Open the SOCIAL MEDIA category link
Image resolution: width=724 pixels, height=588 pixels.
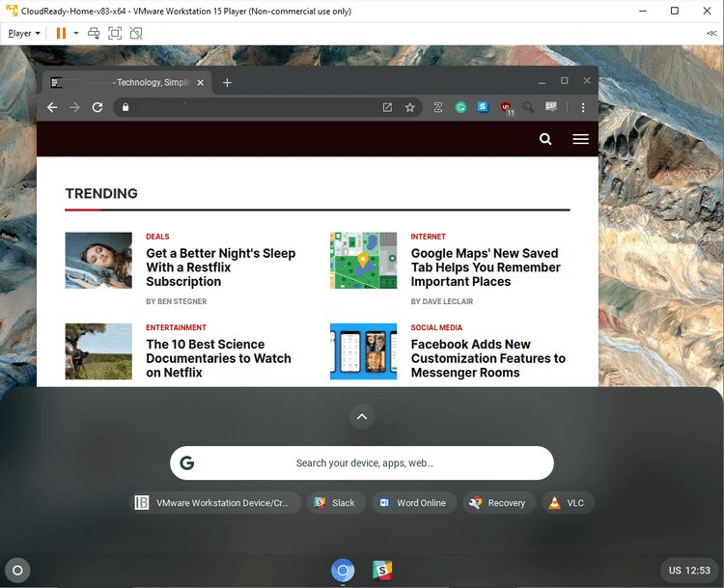tap(436, 327)
